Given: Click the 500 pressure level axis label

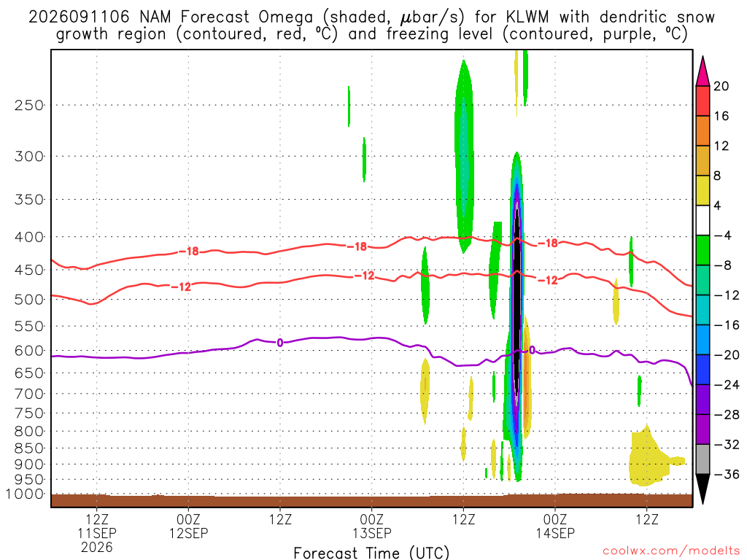Looking at the screenshot, I should 29,299.
